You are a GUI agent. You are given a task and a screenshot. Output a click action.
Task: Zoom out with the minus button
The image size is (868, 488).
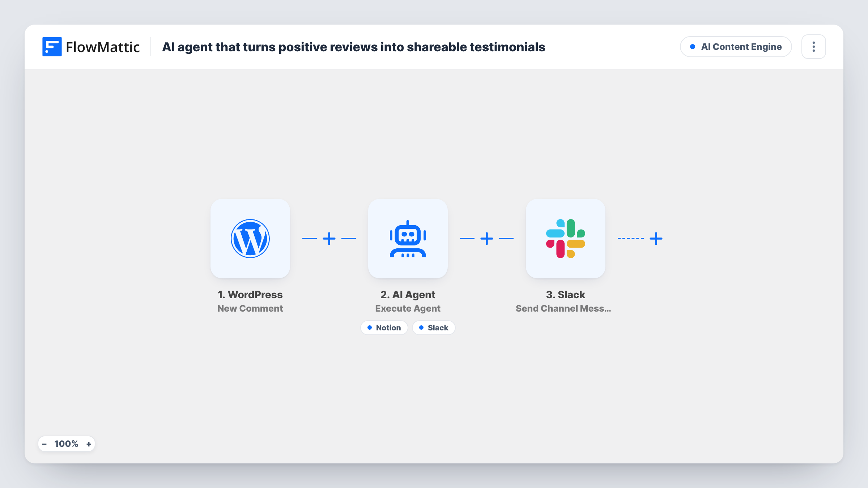[x=44, y=444]
